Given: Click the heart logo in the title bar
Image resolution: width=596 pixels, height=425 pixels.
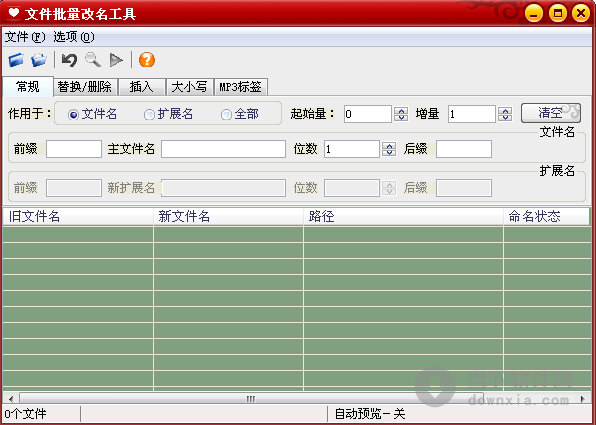Looking at the screenshot, I should pos(14,13).
